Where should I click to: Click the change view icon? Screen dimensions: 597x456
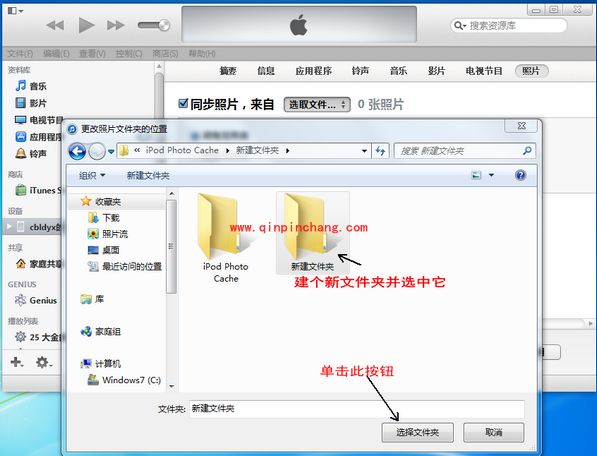[x=476, y=175]
